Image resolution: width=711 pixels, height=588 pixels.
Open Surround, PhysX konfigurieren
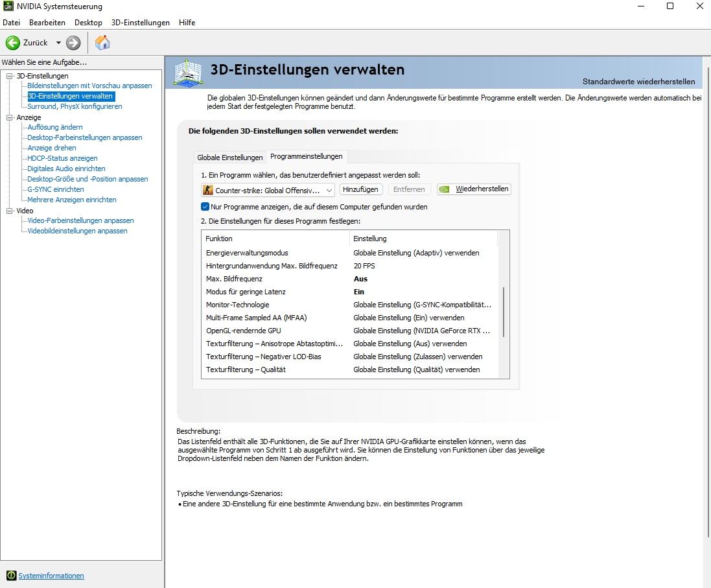75,106
